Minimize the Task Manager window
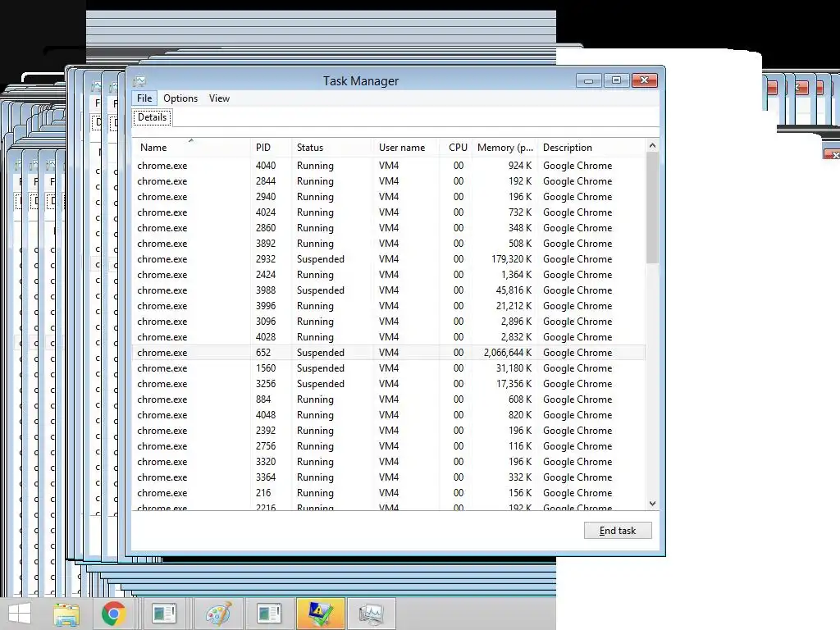840x630 pixels. tap(589, 80)
